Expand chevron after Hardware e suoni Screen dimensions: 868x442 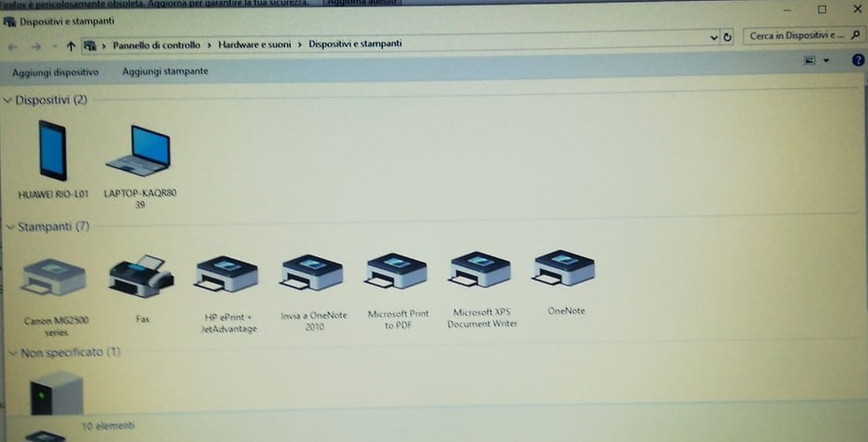(x=299, y=44)
